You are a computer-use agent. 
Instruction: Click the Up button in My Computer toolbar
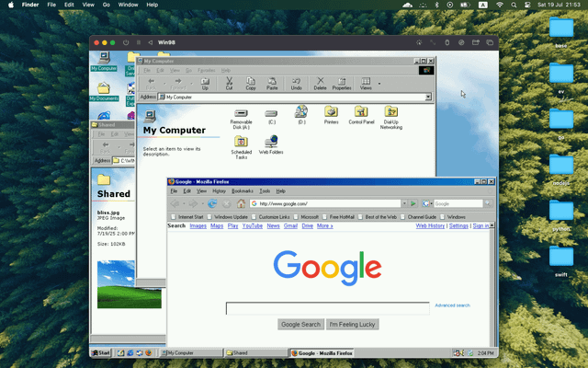[205, 84]
